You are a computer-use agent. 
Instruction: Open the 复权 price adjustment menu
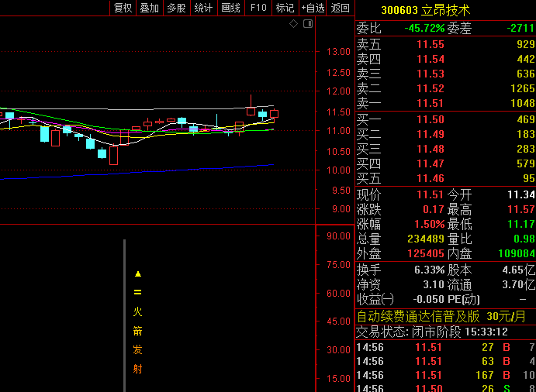pyautogui.click(x=123, y=8)
